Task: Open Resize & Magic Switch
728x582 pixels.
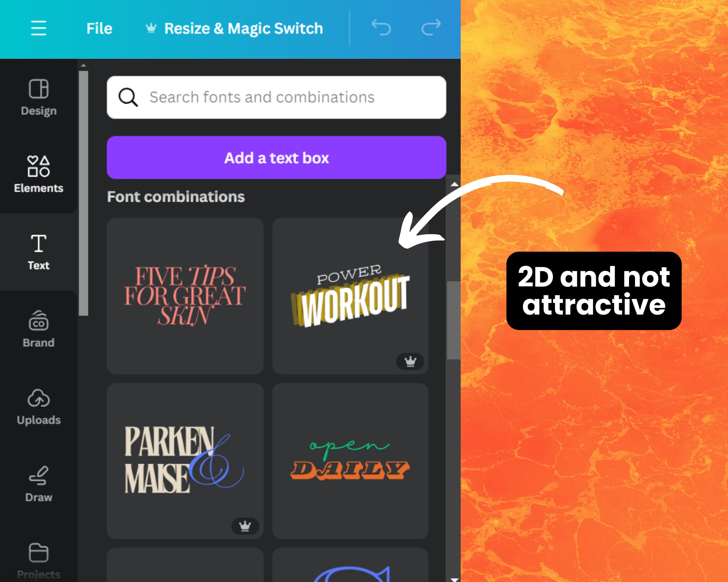Action: pyautogui.click(x=234, y=28)
